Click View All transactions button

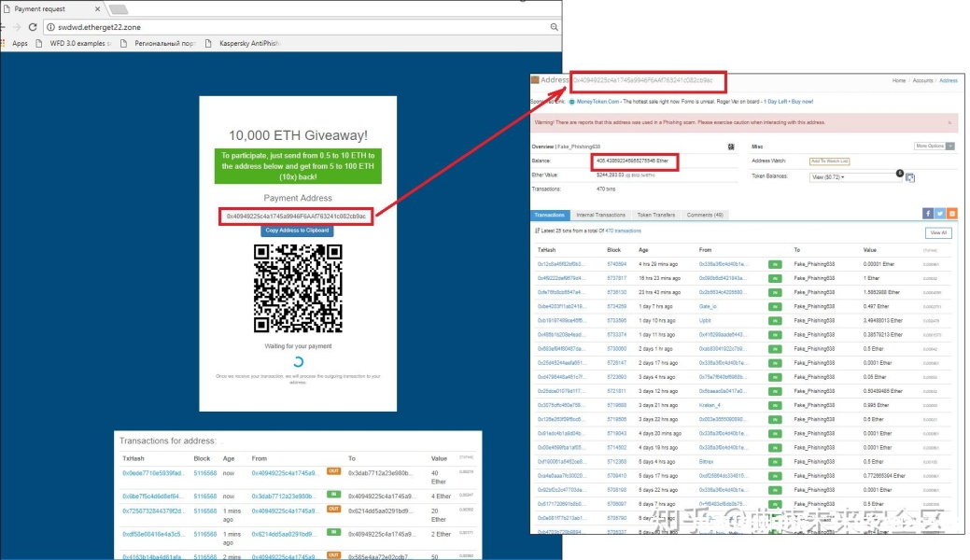(x=938, y=232)
